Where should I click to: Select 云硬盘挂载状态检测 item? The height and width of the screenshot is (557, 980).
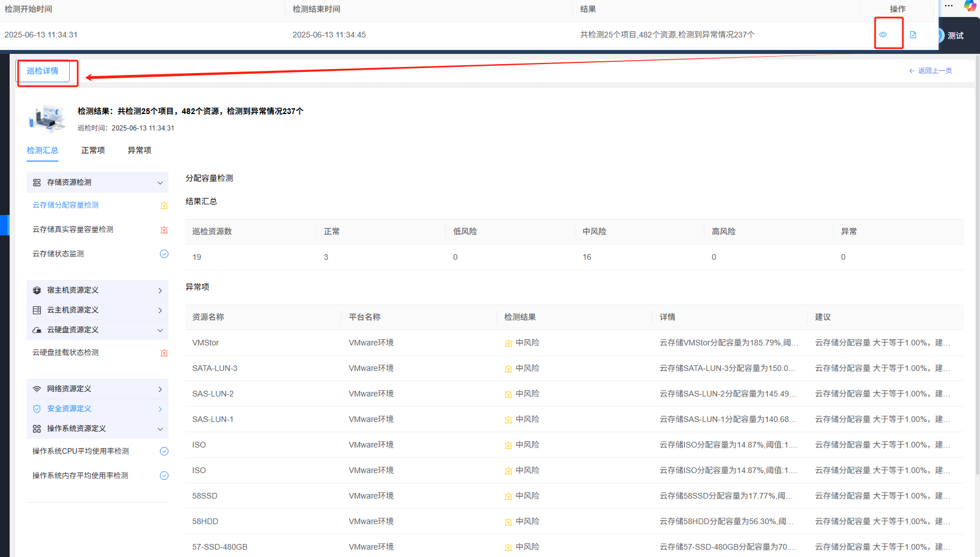coord(65,352)
